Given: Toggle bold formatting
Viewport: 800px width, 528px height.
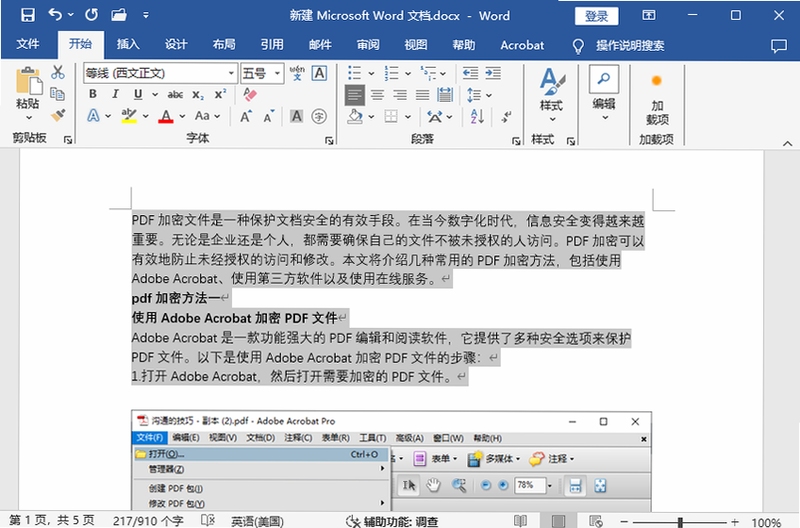Looking at the screenshot, I should pos(93,94).
